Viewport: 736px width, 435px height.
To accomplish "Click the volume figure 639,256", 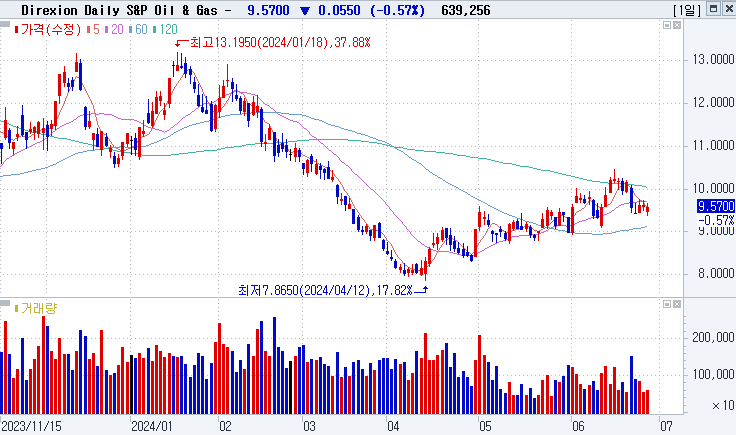I will pyautogui.click(x=466, y=10).
